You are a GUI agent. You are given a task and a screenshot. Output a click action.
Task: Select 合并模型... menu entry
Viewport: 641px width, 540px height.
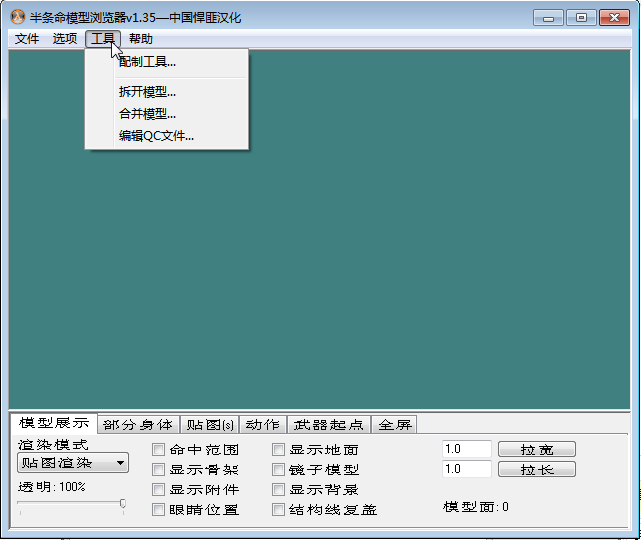coord(166,114)
